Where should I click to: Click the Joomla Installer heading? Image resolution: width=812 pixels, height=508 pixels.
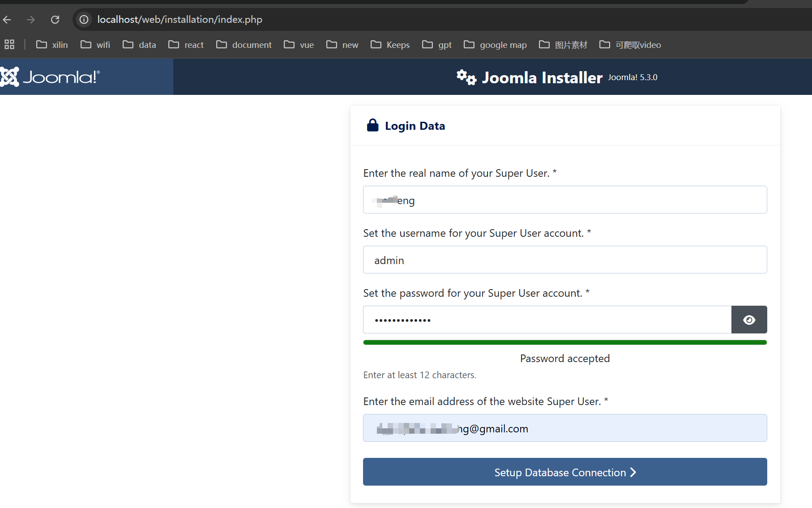[542, 77]
